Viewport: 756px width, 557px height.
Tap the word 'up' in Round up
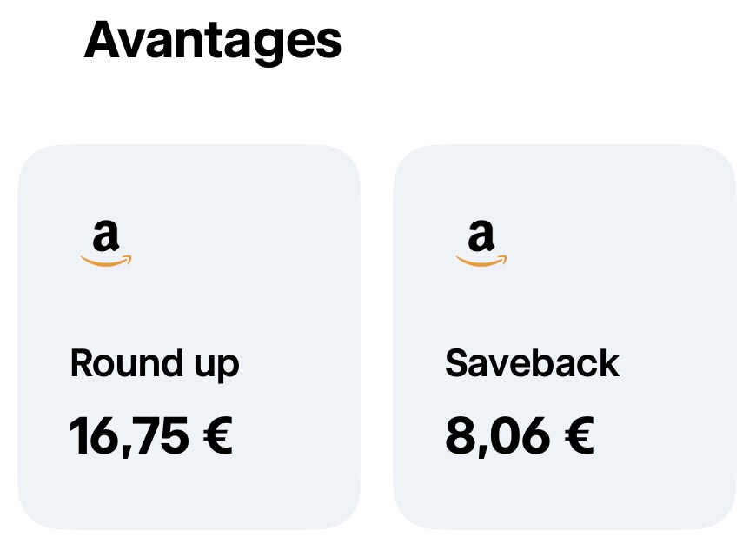pos(217,367)
